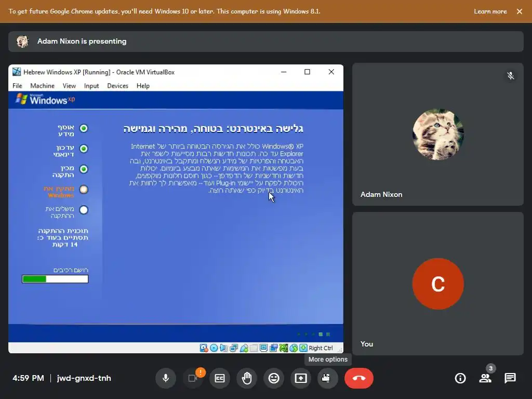Click the green installation progress bar
Image resolution: width=532 pixels, height=399 pixels.
(55, 279)
